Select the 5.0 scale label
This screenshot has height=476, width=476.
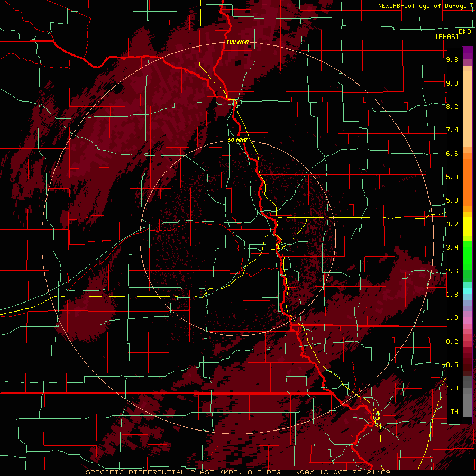point(452,200)
